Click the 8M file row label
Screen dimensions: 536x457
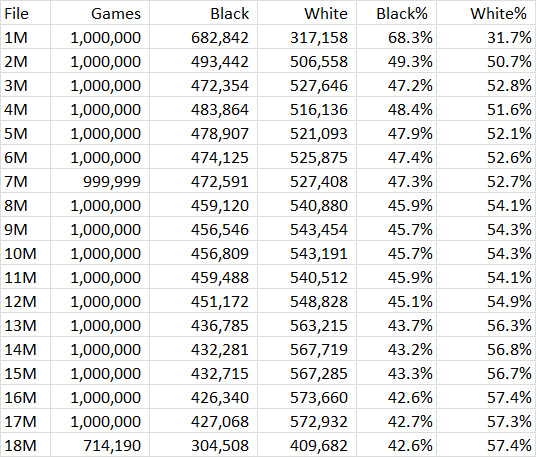tap(26, 205)
